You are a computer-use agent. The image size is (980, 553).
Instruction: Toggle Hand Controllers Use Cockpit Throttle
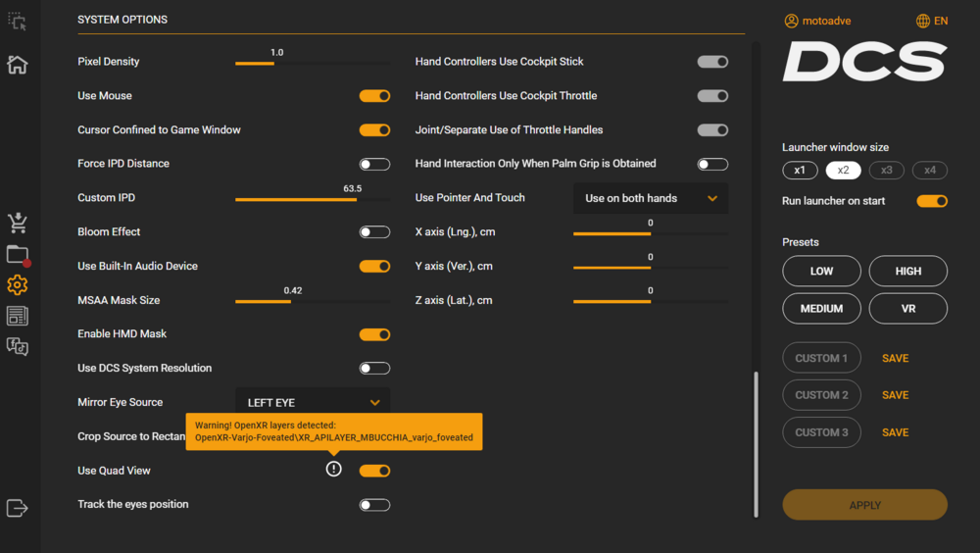[712, 96]
